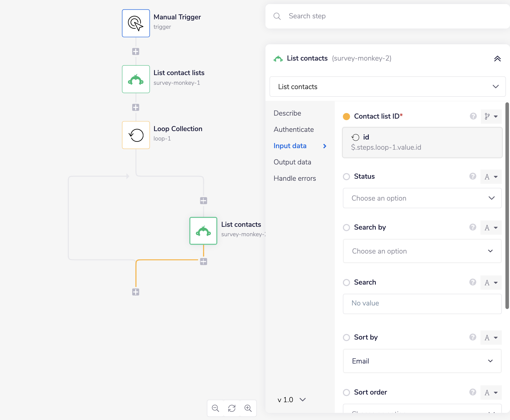This screenshot has height=420, width=510.
Task: Select the List contact lists step icon
Action: pyautogui.click(x=136, y=79)
